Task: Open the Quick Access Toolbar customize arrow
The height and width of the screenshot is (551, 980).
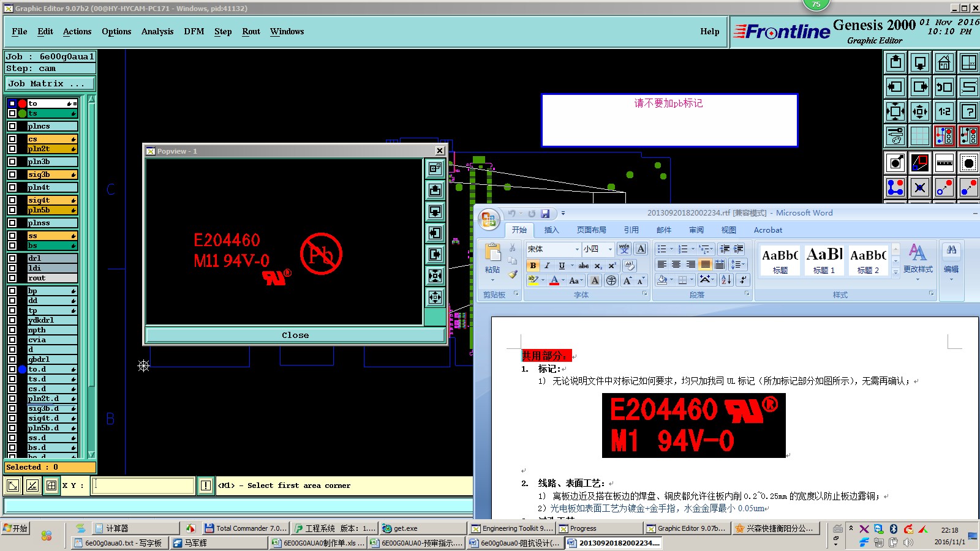Action: [x=563, y=214]
